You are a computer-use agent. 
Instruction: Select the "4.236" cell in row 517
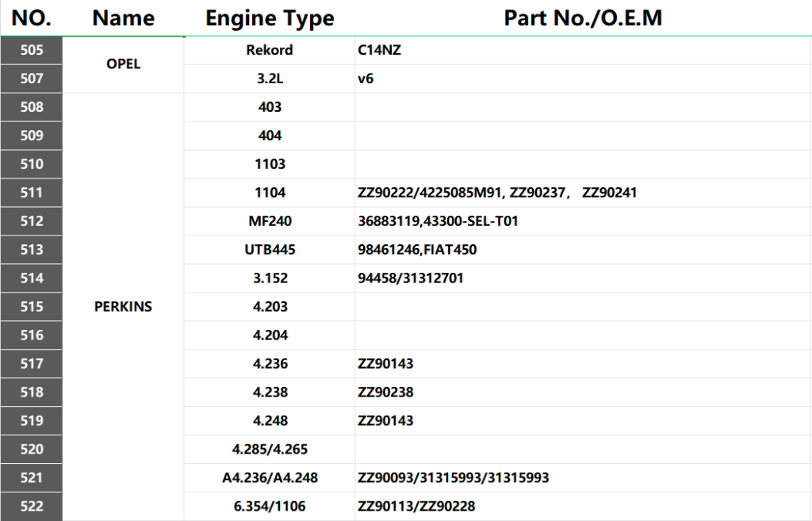(x=270, y=363)
